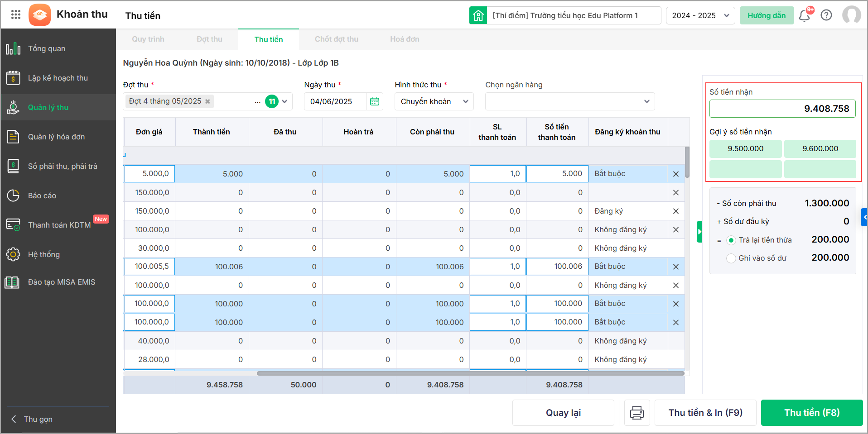Expand the Hình thức thu dropdown

[x=434, y=101]
